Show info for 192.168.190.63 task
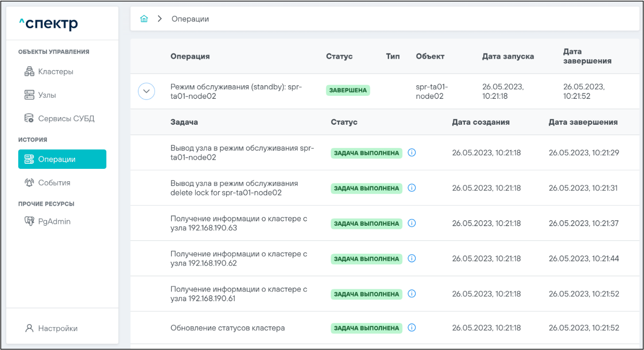Screen dimensions: 644x350 (412, 223)
